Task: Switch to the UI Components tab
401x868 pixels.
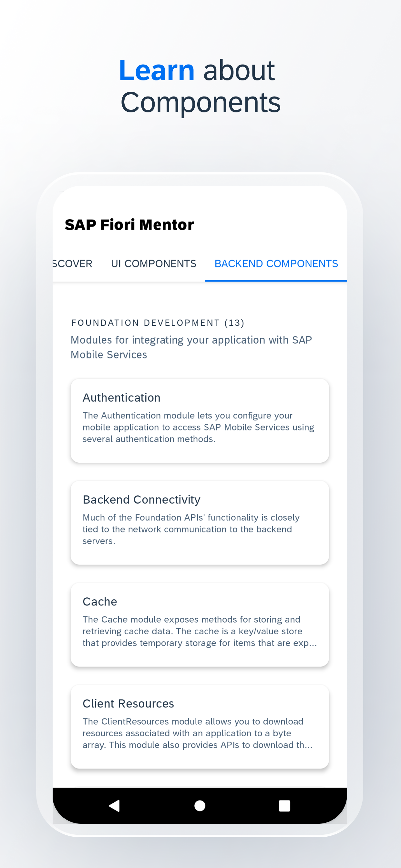Action: (154, 263)
